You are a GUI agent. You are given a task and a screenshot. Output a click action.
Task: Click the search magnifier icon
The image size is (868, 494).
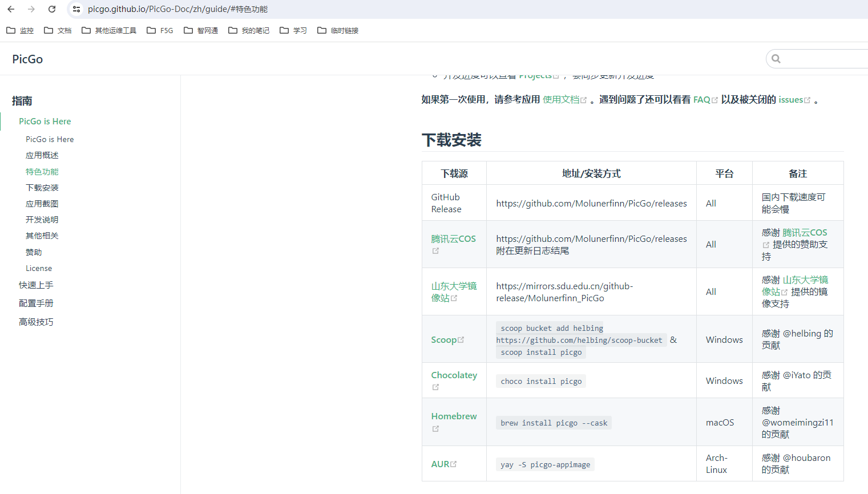776,59
